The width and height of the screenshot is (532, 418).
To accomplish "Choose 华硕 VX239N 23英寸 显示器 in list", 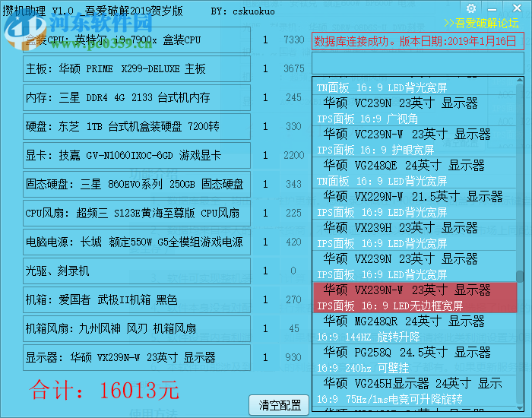I will click(415, 267).
